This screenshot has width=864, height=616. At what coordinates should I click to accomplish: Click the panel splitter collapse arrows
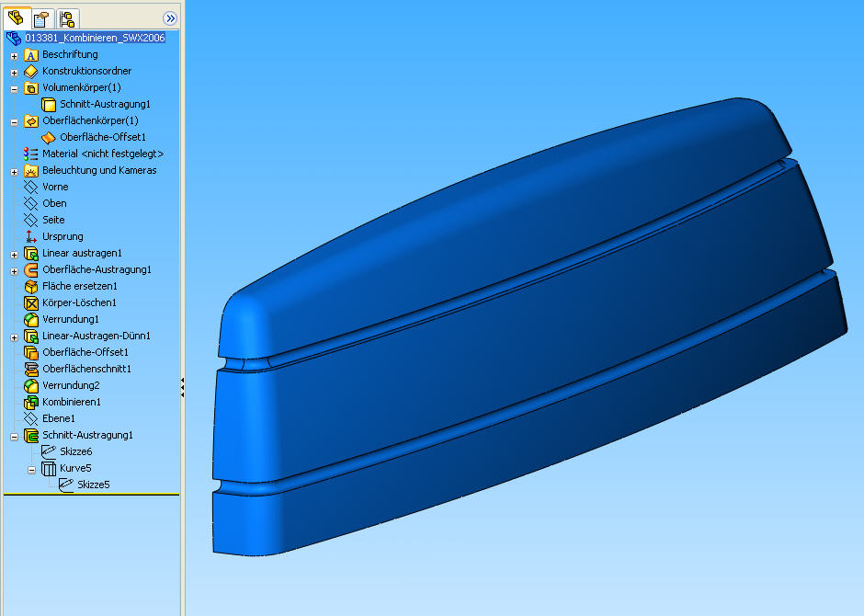click(182, 387)
